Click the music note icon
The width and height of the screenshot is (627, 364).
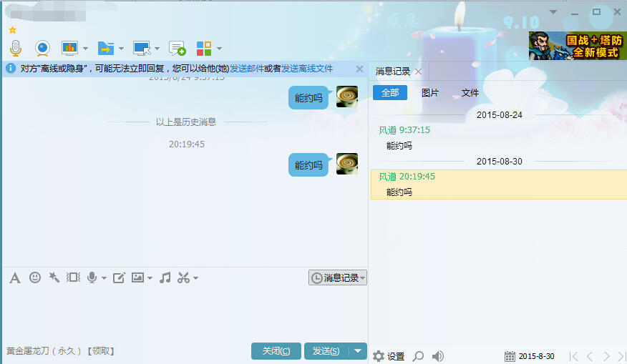click(x=165, y=277)
